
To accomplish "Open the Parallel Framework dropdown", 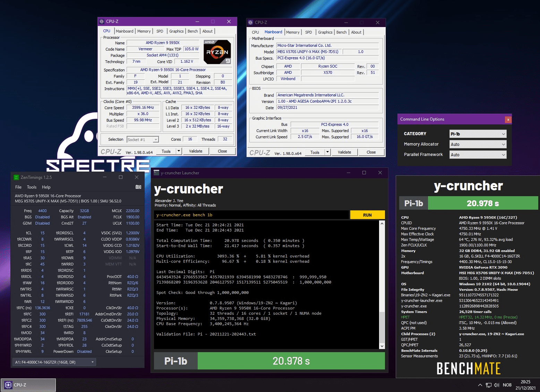I will tap(478, 155).
